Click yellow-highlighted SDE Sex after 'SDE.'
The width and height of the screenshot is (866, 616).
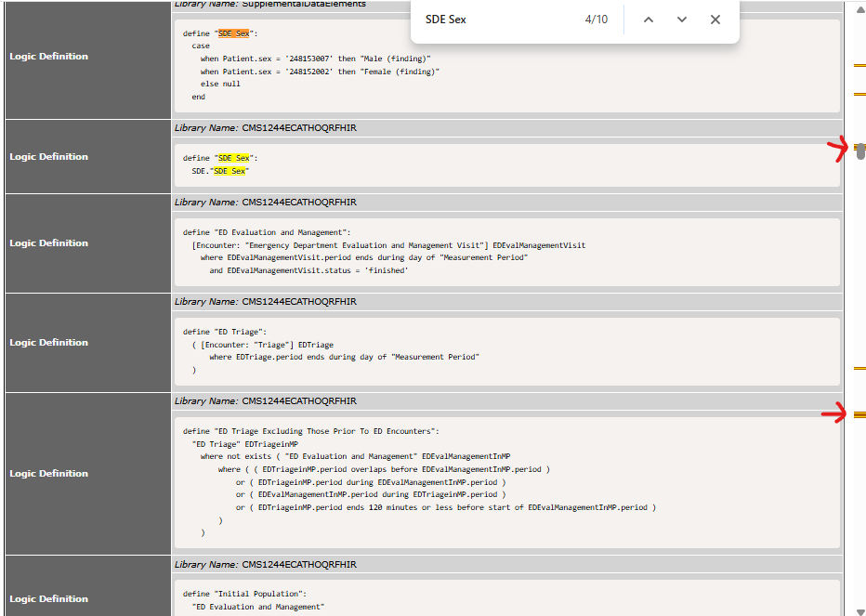[229, 171]
